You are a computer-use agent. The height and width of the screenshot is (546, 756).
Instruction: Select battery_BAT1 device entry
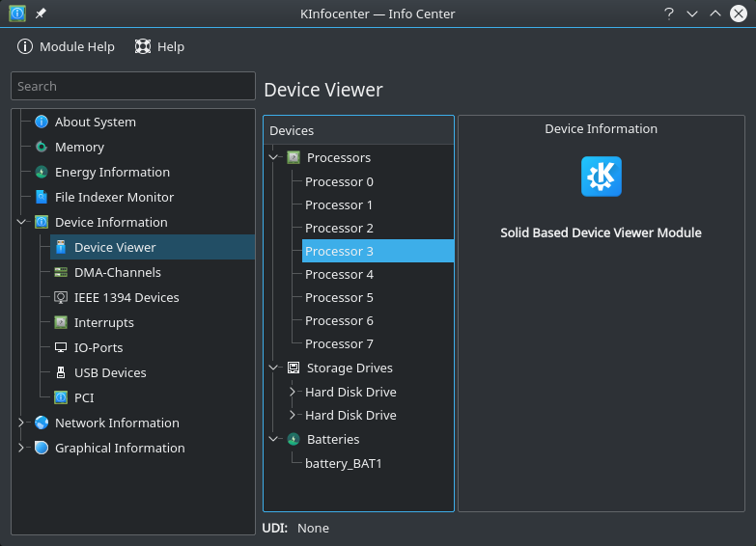344,464
